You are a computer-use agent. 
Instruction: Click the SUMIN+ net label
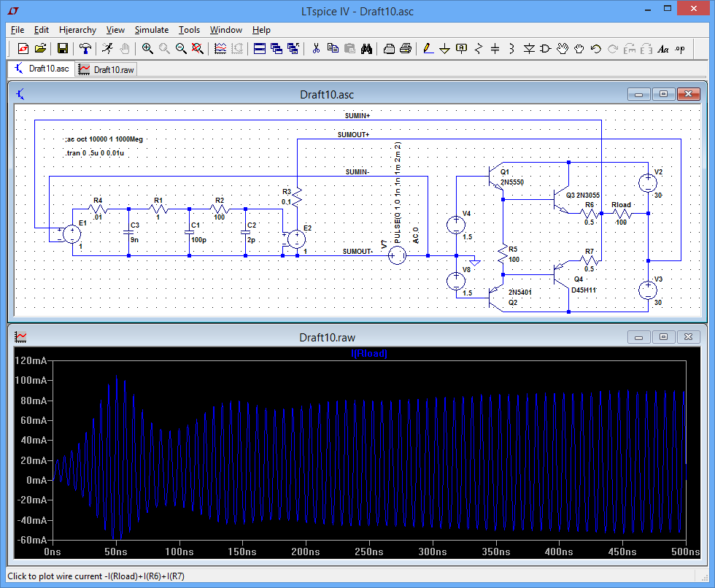point(357,116)
